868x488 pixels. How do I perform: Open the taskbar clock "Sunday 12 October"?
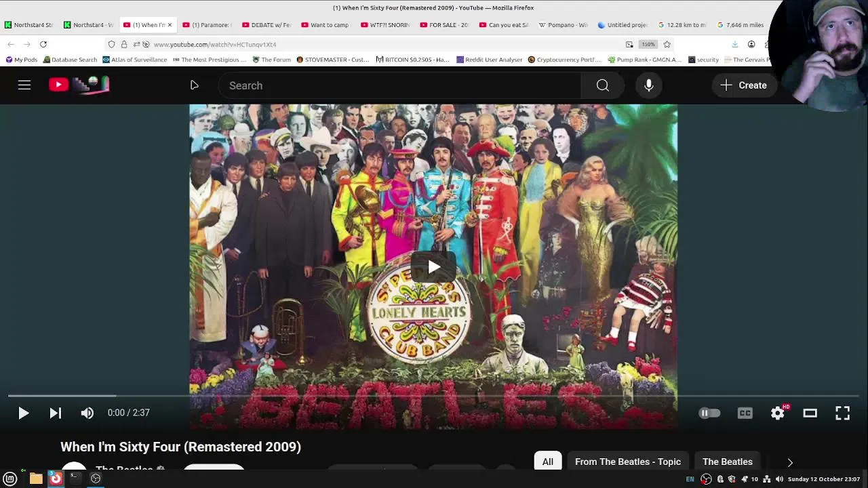click(824, 479)
